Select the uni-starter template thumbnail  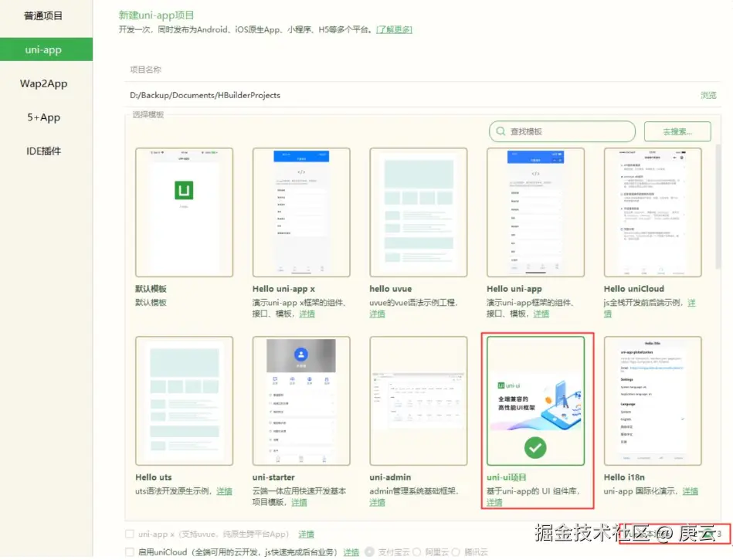tap(301, 401)
